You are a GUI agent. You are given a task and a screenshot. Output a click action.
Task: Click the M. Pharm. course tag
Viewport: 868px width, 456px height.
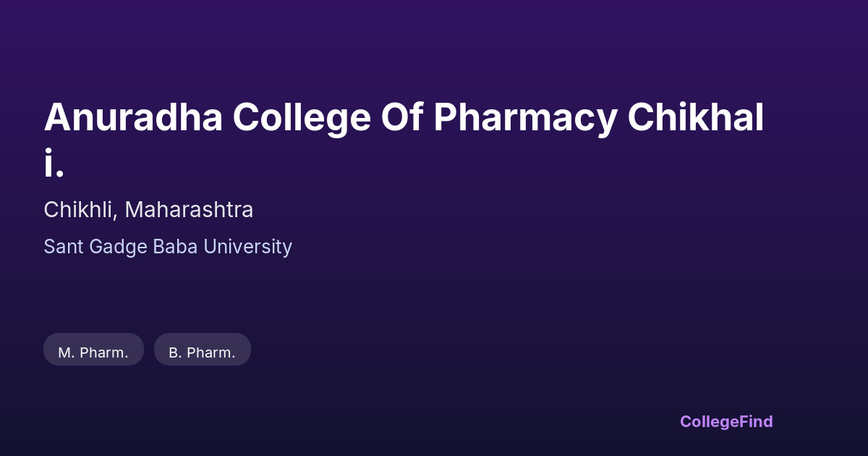click(x=93, y=352)
